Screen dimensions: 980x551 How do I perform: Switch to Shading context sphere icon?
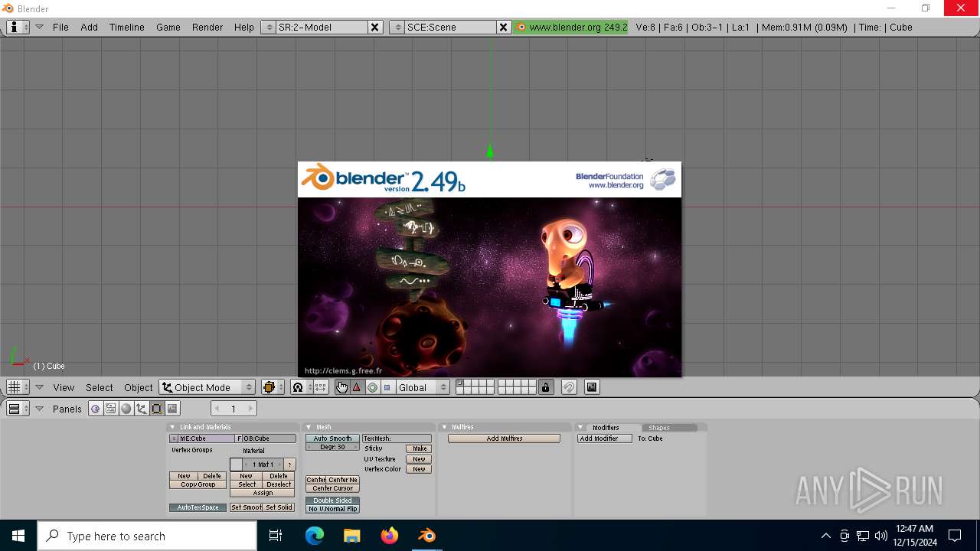[126, 409]
